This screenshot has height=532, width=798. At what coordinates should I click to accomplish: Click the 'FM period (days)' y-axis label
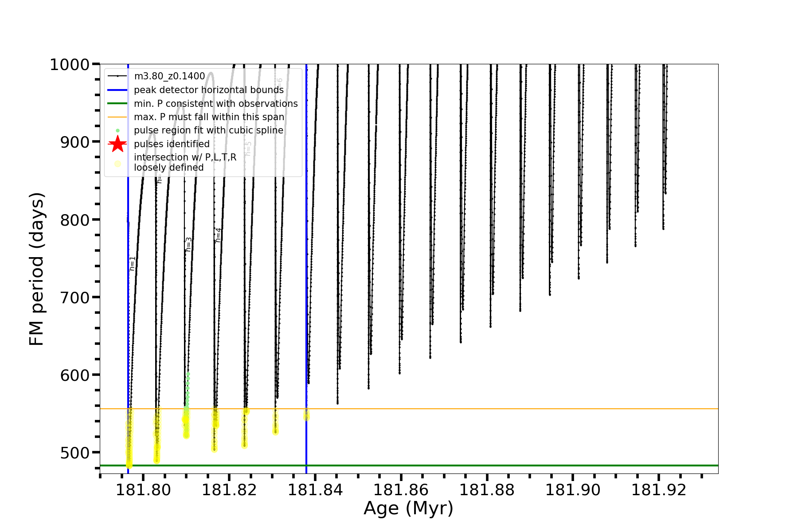[36, 269]
